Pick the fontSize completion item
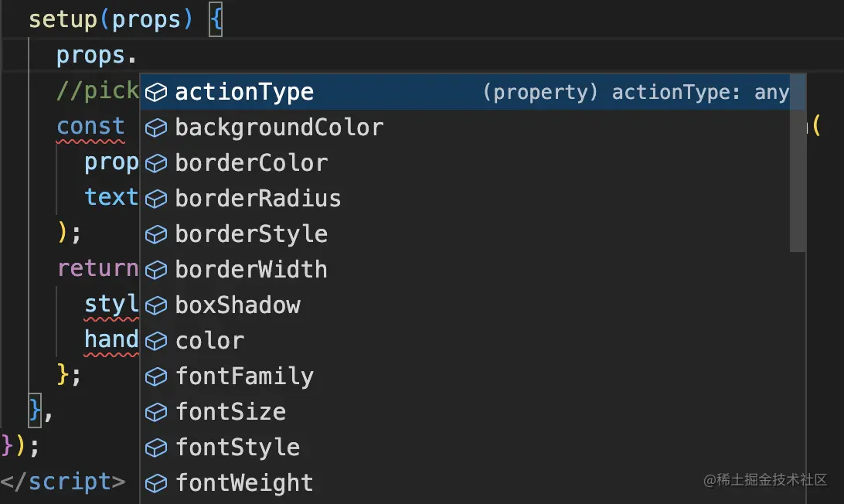 [230, 413]
